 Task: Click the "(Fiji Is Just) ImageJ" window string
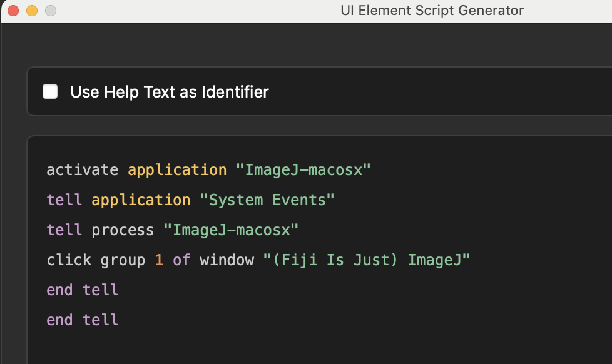pyautogui.click(x=367, y=260)
